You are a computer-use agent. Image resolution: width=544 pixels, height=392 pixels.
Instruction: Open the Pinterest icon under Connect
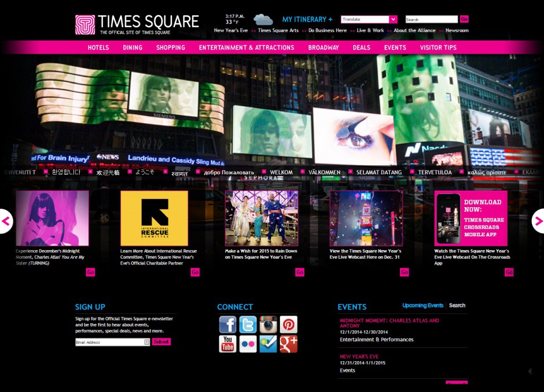point(288,325)
